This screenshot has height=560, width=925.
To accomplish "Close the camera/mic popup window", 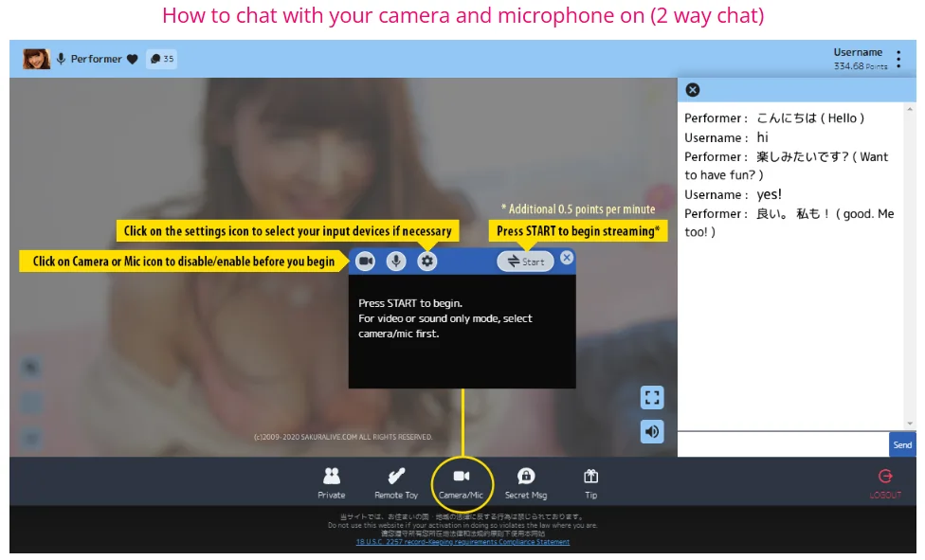I will pyautogui.click(x=567, y=258).
